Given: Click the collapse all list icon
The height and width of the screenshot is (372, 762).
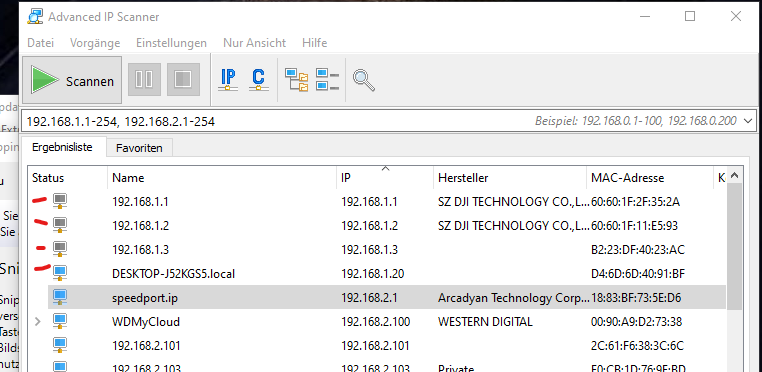Looking at the screenshot, I should pyautogui.click(x=328, y=80).
